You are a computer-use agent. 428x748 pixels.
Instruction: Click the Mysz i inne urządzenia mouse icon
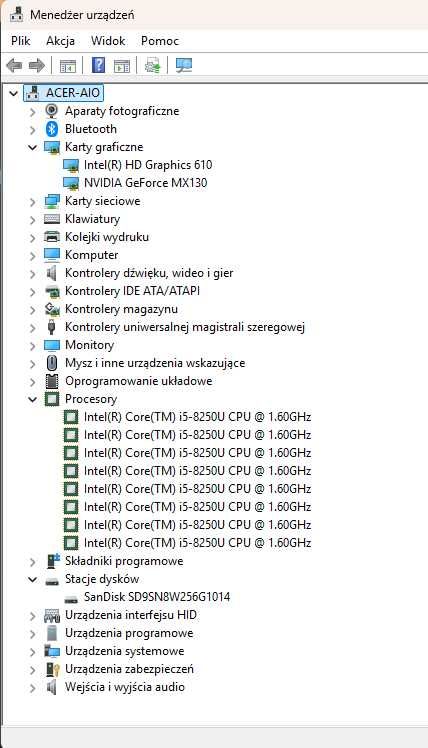tap(52, 363)
